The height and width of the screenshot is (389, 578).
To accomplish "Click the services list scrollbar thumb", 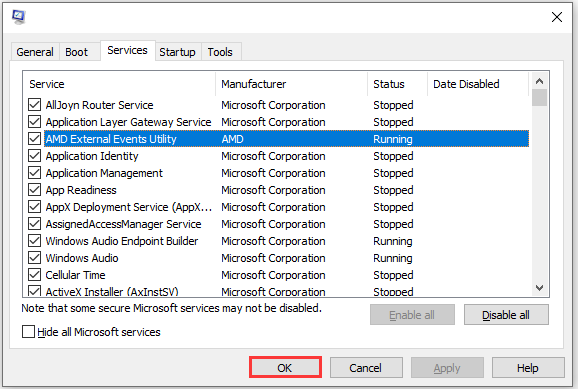I will [539, 97].
